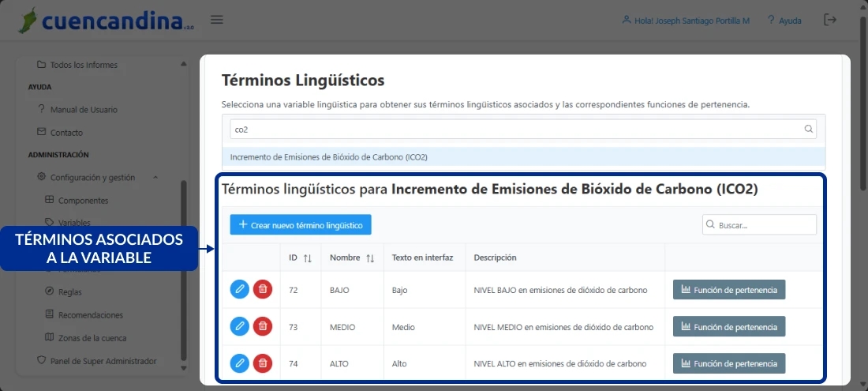Sort table by ID column
This screenshot has width=868, height=391.
307,258
